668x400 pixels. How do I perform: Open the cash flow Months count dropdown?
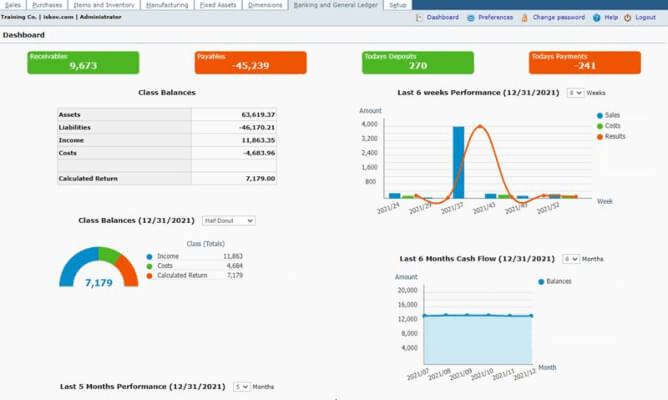click(x=571, y=259)
